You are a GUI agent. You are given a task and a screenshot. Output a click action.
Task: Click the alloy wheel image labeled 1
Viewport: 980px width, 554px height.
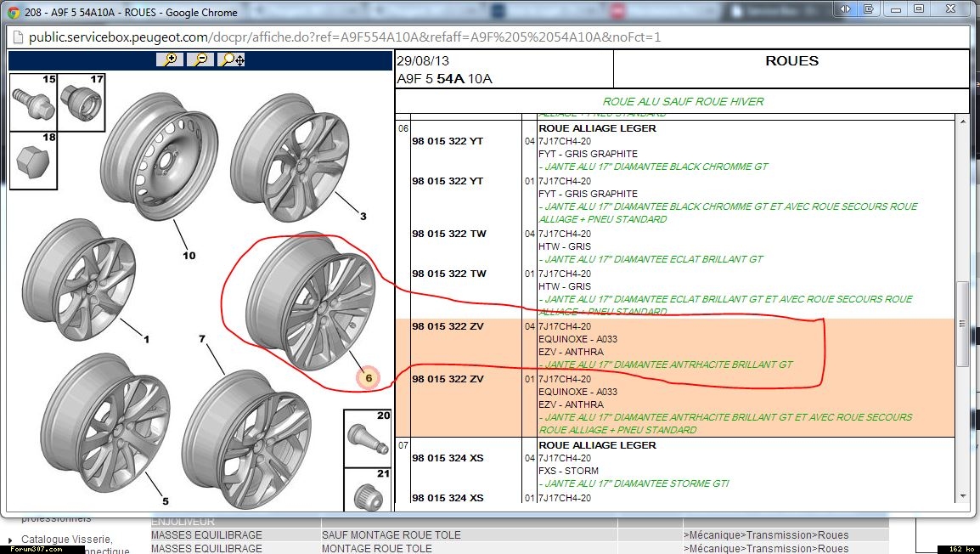point(79,280)
